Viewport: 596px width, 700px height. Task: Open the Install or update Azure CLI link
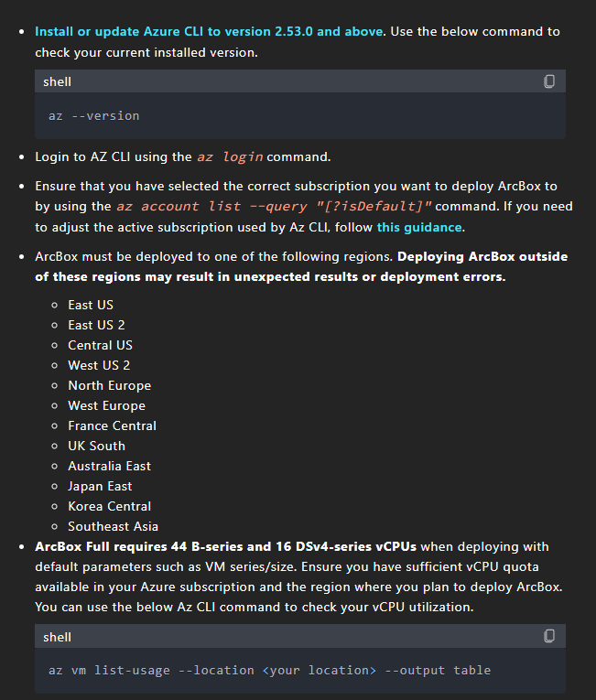208,31
